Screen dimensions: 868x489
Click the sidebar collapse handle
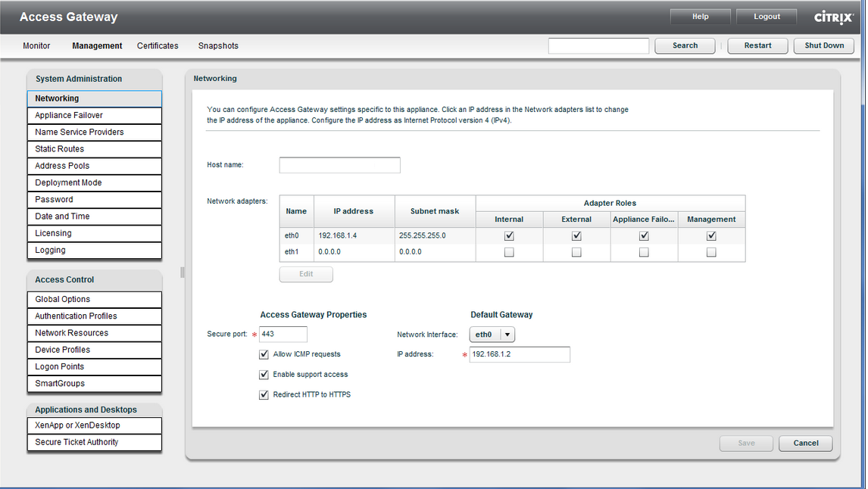pos(183,272)
